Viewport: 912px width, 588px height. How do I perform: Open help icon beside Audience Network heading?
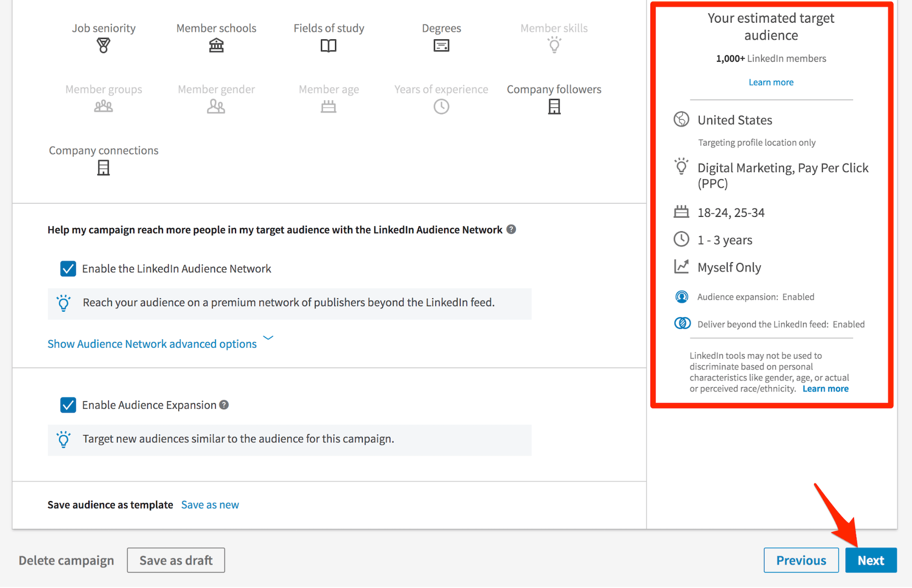[x=511, y=229]
